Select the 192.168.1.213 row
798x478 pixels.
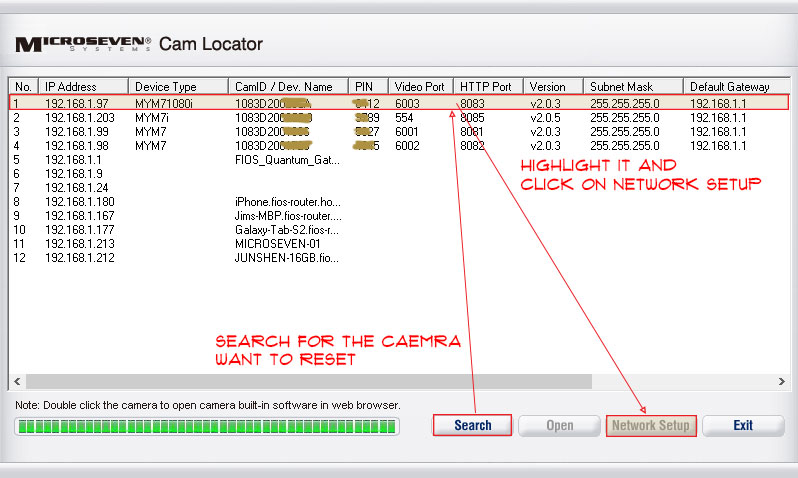click(399, 243)
